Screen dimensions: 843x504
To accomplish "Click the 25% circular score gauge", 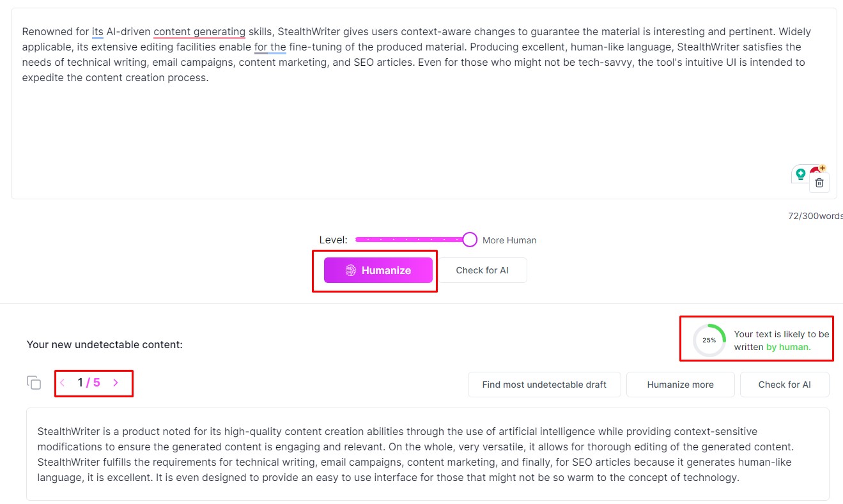I will tap(709, 340).
